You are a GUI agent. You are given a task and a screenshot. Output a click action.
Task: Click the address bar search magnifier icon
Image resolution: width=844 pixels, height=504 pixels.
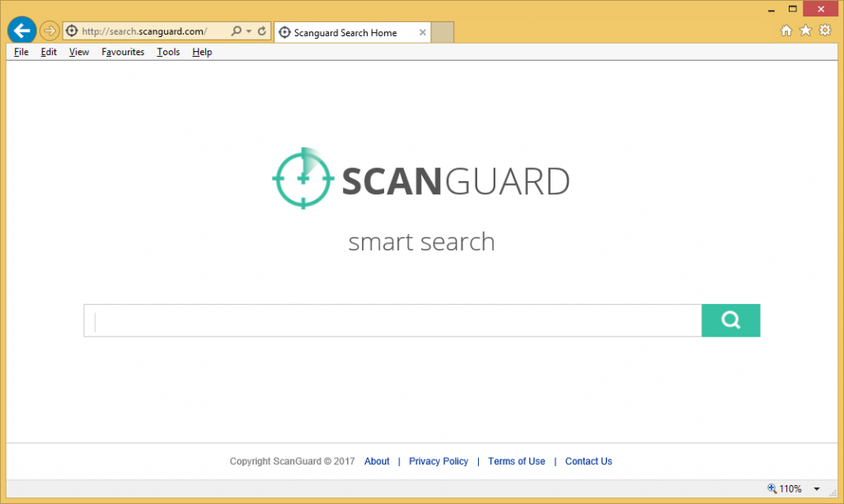pos(236,30)
